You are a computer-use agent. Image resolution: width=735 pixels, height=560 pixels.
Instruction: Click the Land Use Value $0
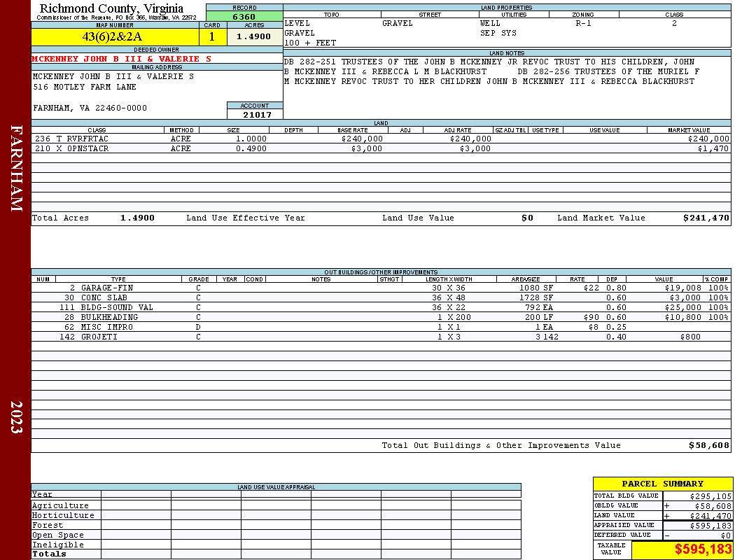pyautogui.click(x=527, y=218)
